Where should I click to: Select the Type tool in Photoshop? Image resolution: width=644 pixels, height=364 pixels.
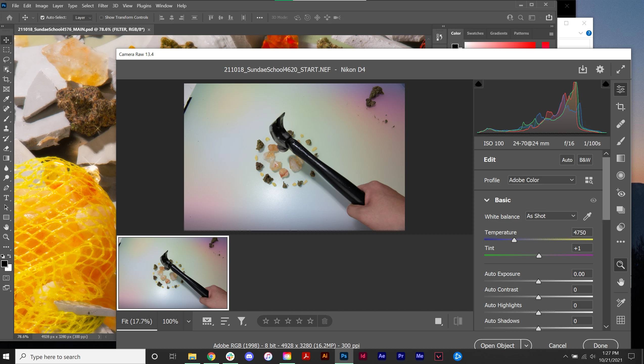[x=6, y=198]
